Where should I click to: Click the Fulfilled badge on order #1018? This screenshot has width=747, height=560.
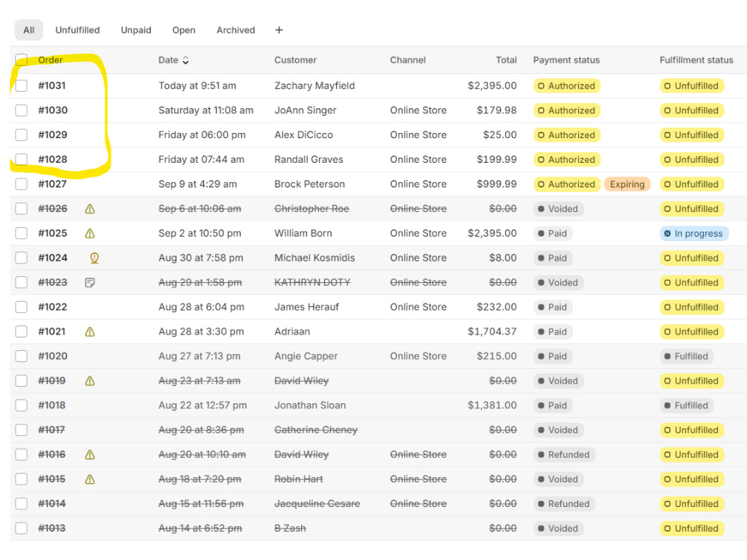686,405
